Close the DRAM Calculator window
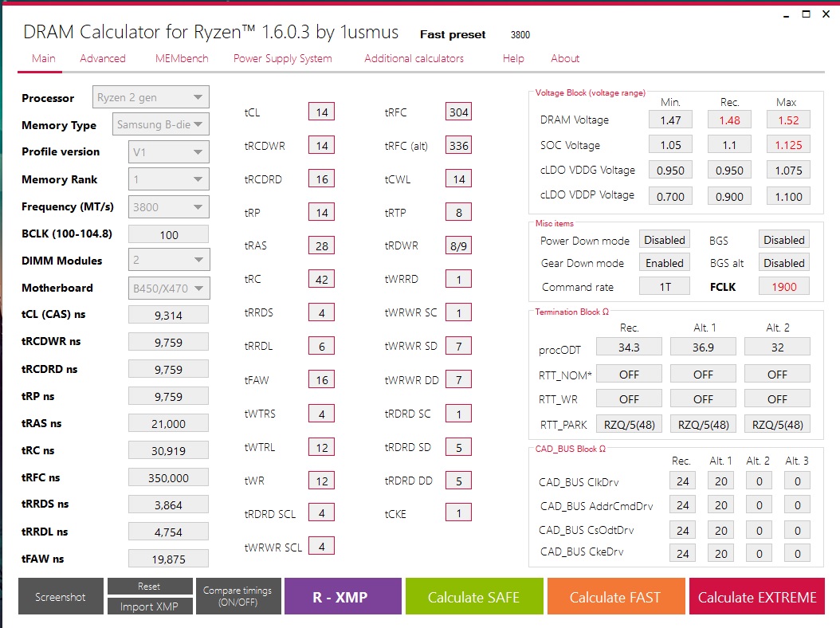Image resolution: width=840 pixels, height=628 pixels. pos(826,14)
